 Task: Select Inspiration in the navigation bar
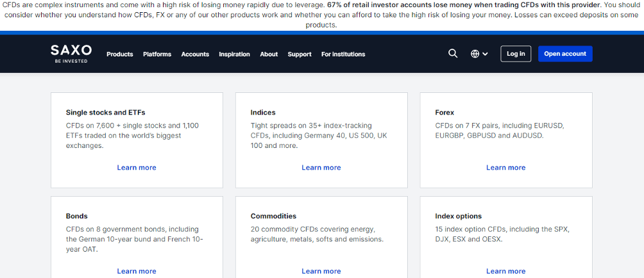pyautogui.click(x=234, y=54)
